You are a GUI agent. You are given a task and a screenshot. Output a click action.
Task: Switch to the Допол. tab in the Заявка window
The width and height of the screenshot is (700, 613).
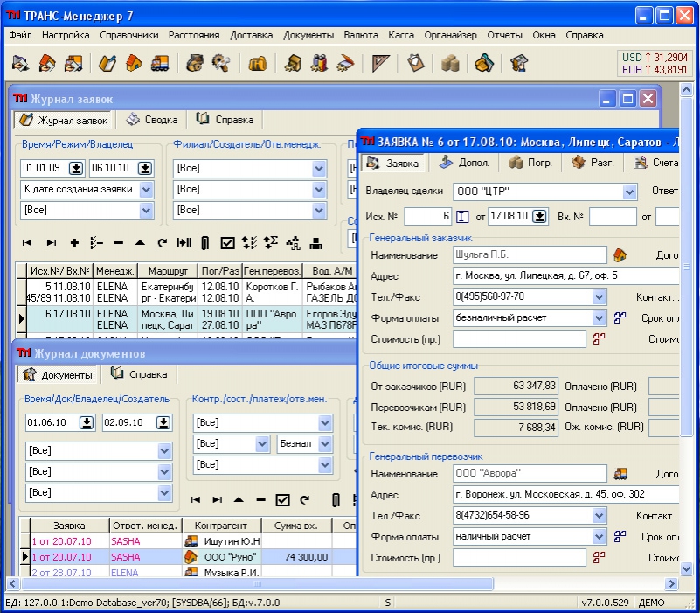[x=465, y=163]
